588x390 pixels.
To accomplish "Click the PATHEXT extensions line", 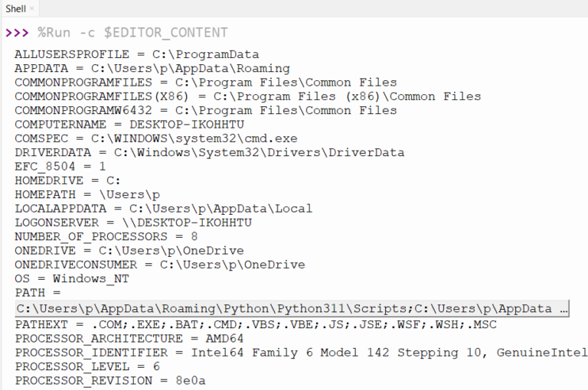I will pos(255,324).
